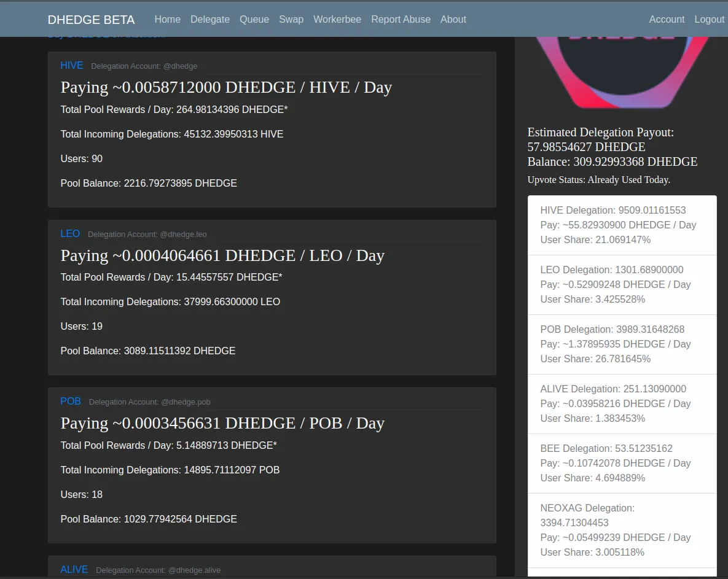
Task: Go to the Delegate page
Action: click(210, 20)
